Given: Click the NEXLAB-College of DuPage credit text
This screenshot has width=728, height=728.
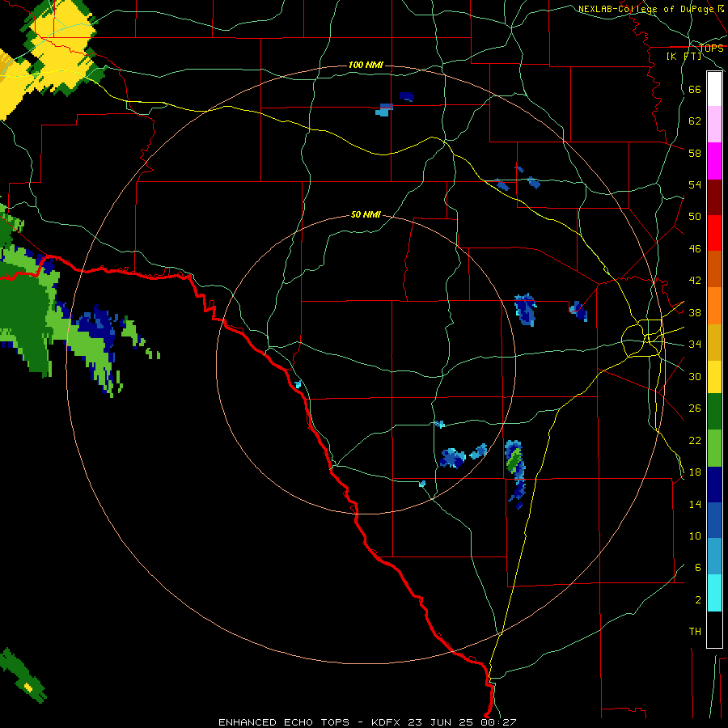Looking at the screenshot, I should click(x=650, y=9).
